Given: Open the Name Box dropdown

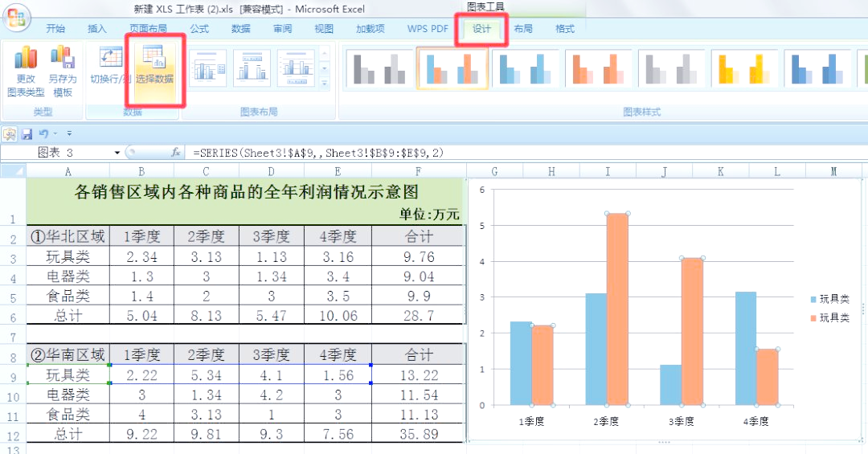Looking at the screenshot, I should 117,153.
